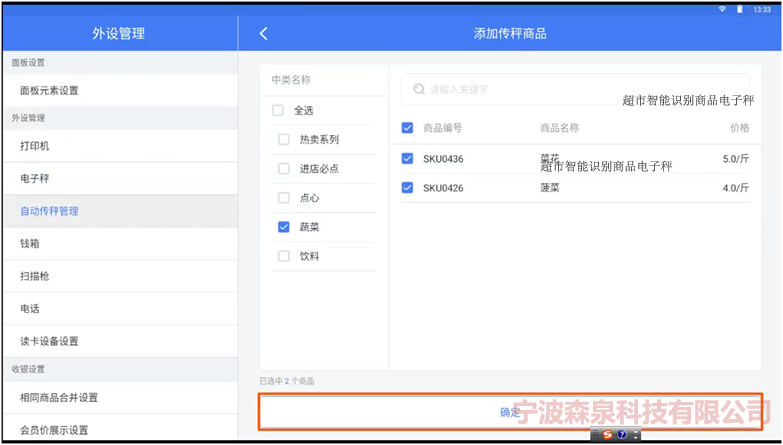
Task: Check the 饮料 category checkbox
Action: click(x=284, y=256)
